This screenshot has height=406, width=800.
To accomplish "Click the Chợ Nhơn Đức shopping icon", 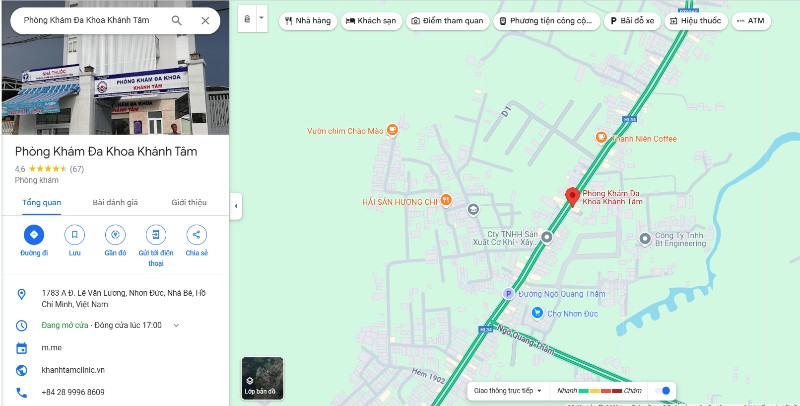I will click(537, 313).
